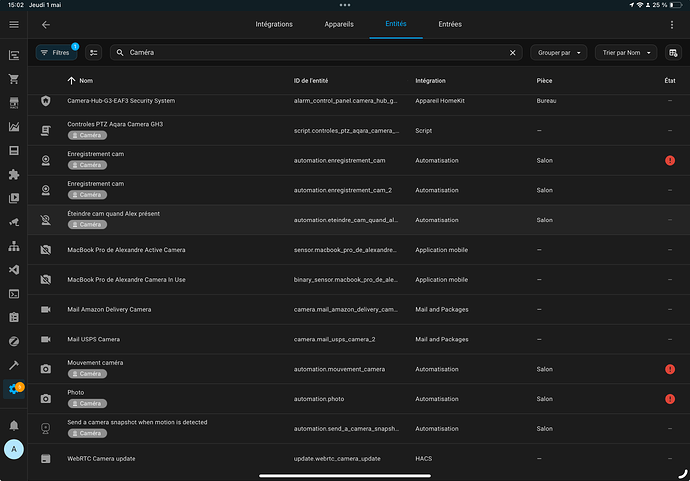Open the Trier par Nom dropdown
The width and height of the screenshot is (690, 481).
click(626, 53)
